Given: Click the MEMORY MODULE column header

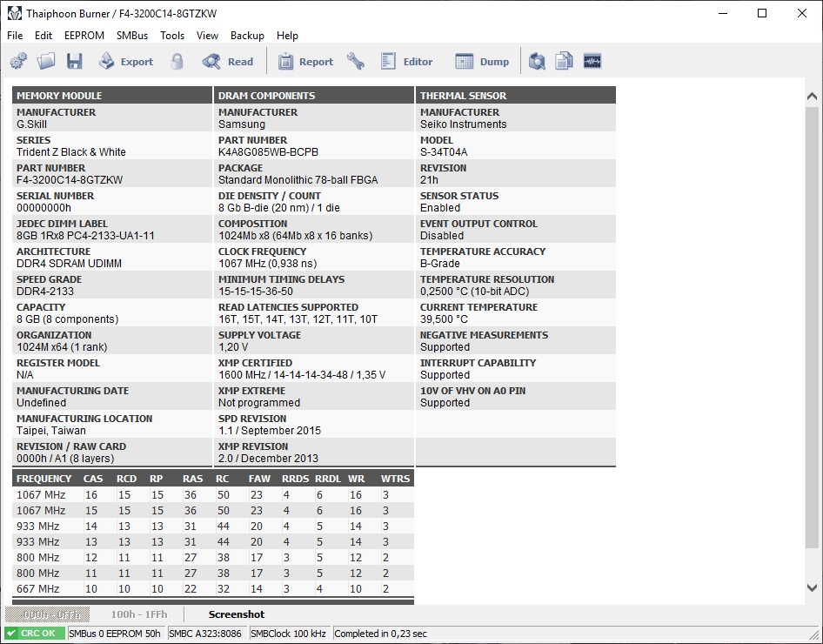Looking at the screenshot, I should pyautogui.click(x=112, y=96).
